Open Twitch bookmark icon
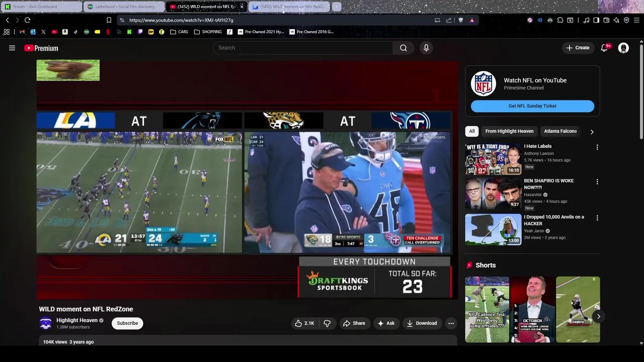 (x=140, y=32)
